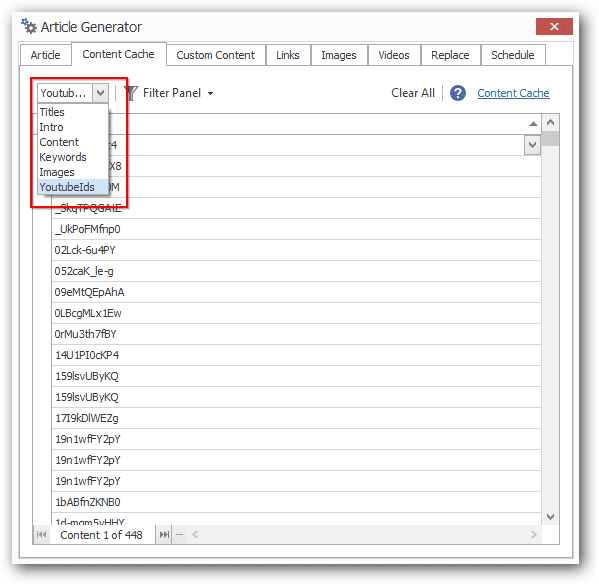
Task: Close the Article Generator window
Action: tap(554, 26)
